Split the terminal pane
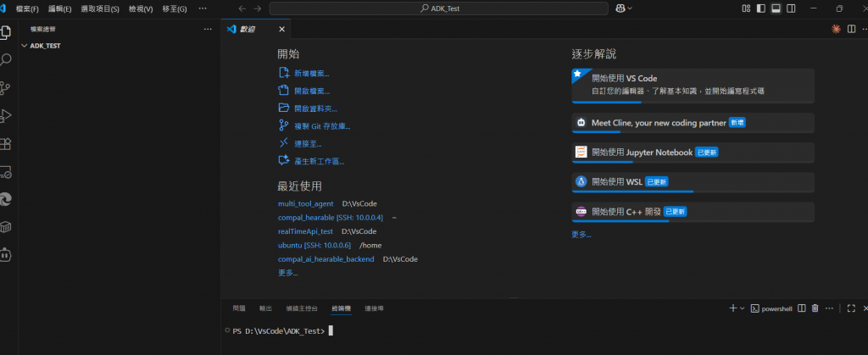Screen dimensions: 868x355 click(802, 308)
